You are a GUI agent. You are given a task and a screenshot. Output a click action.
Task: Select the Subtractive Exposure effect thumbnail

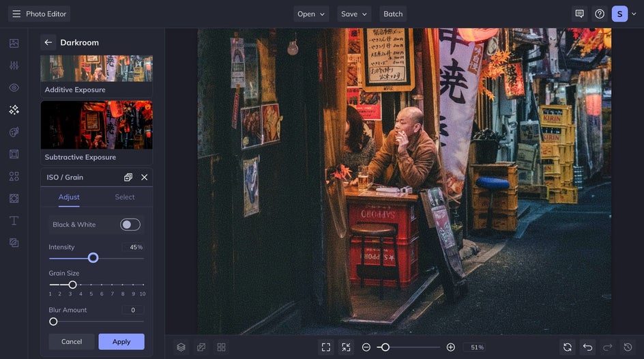coord(96,125)
